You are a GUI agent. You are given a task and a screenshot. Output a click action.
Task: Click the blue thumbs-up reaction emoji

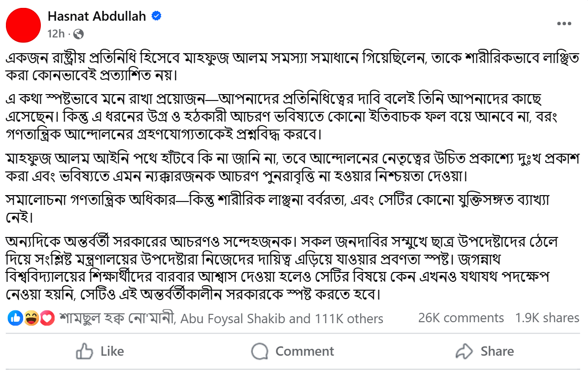click(15, 318)
